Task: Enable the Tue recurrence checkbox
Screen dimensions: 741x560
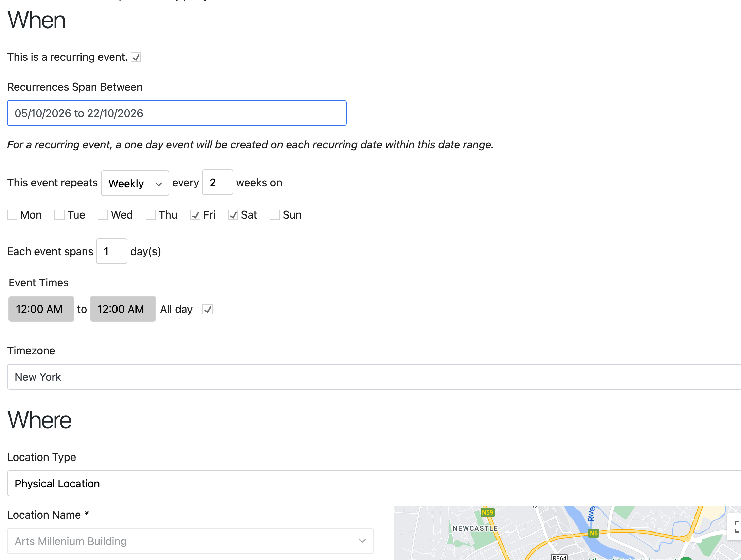Action: coord(60,215)
